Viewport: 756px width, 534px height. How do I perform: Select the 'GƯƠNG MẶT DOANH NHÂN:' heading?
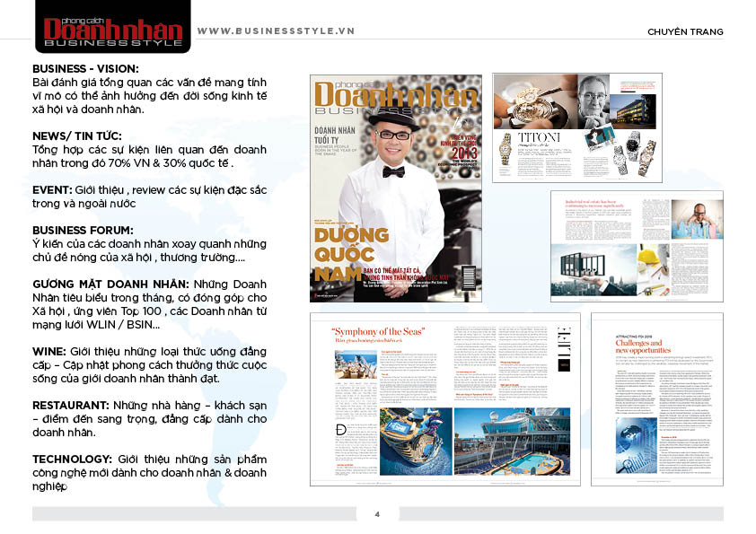110,285
